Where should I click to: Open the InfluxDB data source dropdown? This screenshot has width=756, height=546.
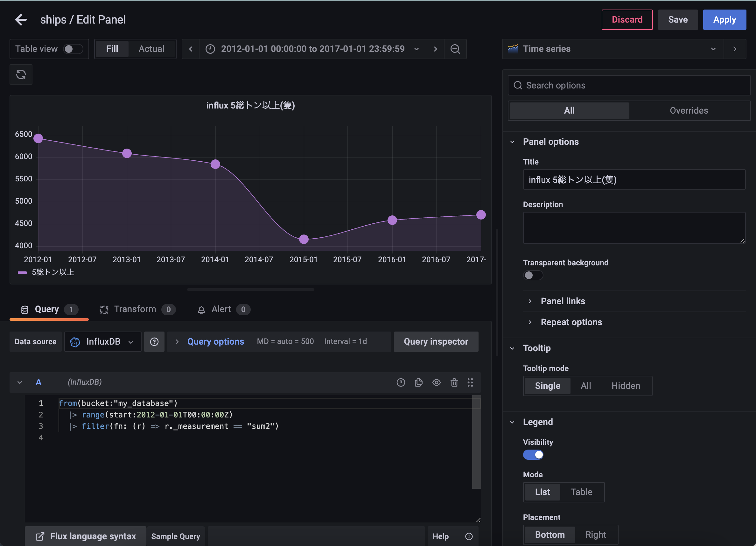click(103, 342)
